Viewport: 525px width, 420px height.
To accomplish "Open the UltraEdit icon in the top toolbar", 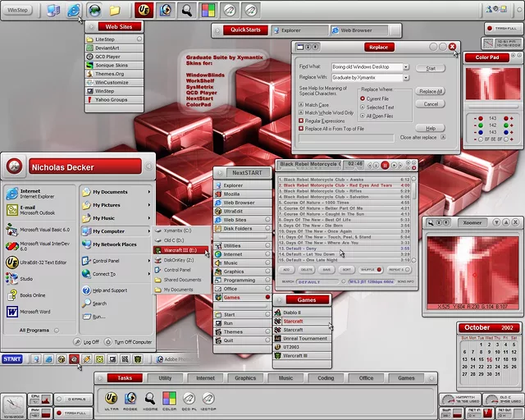I will tap(144, 10).
